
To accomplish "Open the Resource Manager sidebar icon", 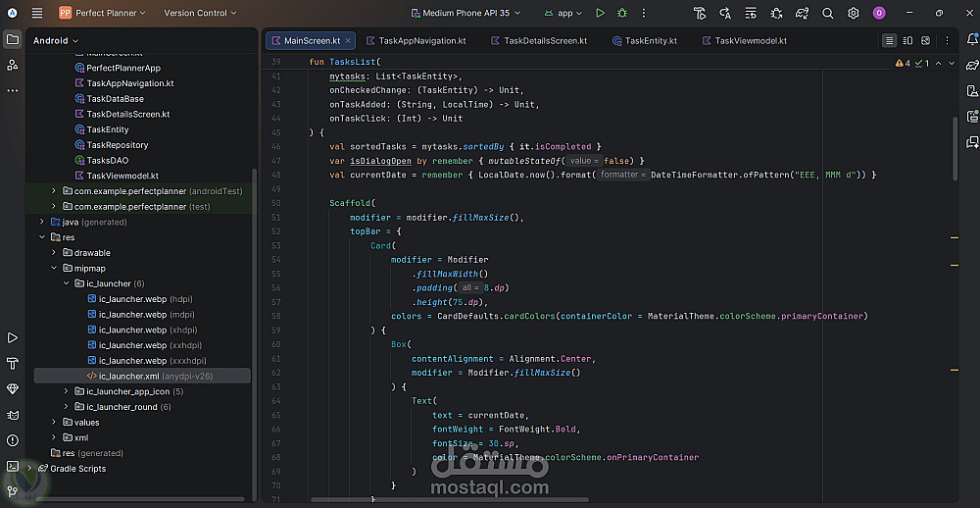I will (x=13, y=65).
